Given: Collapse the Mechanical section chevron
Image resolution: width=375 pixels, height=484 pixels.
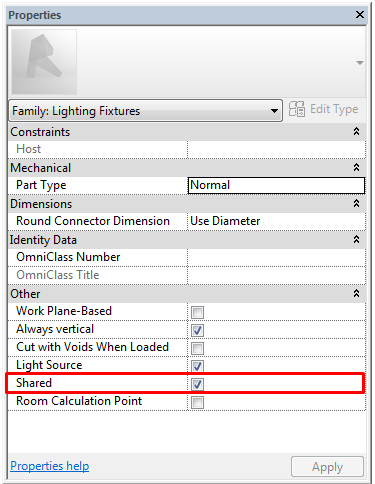Looking at the screenshot, I should (356, 167).
